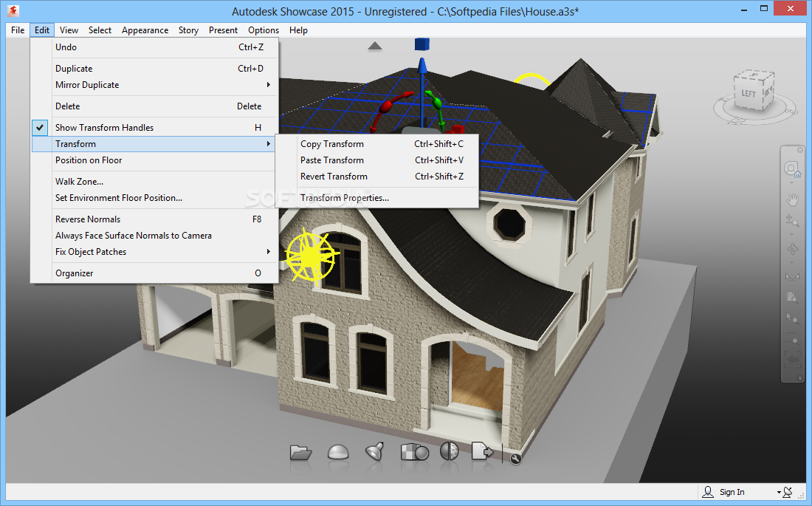Screen dimensions: 812x506
Task: Choose Walk Zone... entry
Action: tap(155, 182)
